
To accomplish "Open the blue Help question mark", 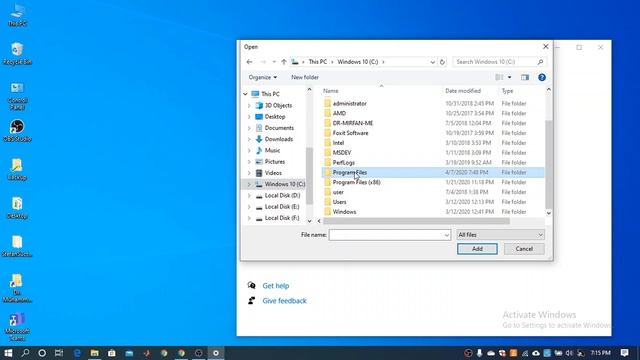I will coord(542,77).
